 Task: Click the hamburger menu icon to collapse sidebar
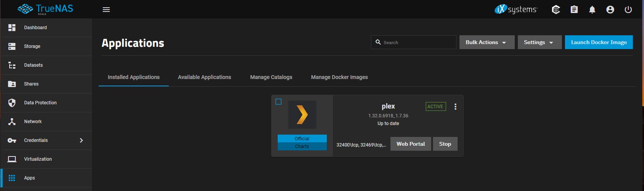point(106,10)
